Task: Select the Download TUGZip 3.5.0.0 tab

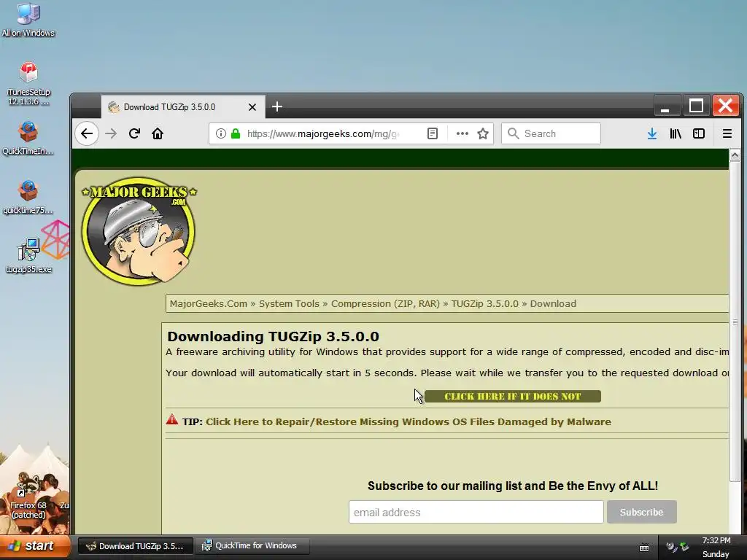Action: click(183, 106)
